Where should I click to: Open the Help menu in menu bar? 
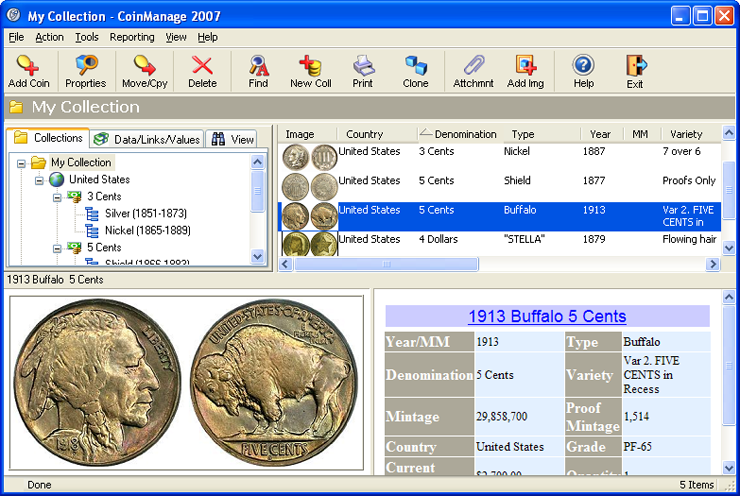pyautogui.click(x=208, y=37)
